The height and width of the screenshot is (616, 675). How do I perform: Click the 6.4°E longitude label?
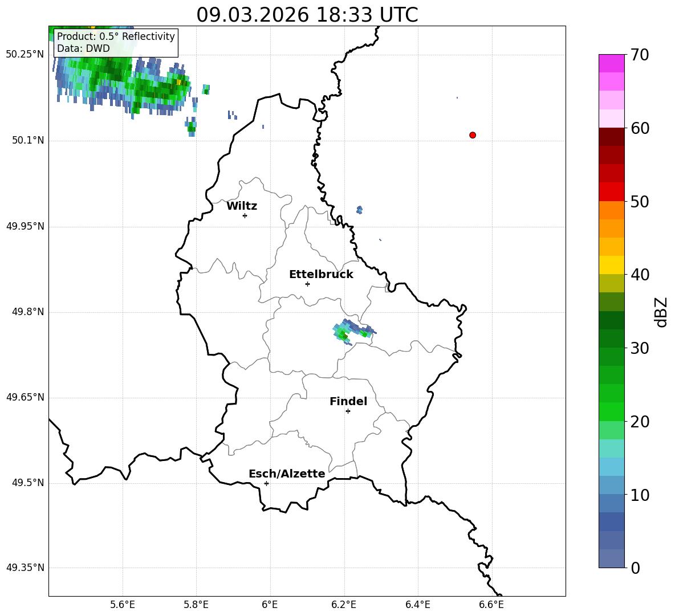[x=417, y=605]
